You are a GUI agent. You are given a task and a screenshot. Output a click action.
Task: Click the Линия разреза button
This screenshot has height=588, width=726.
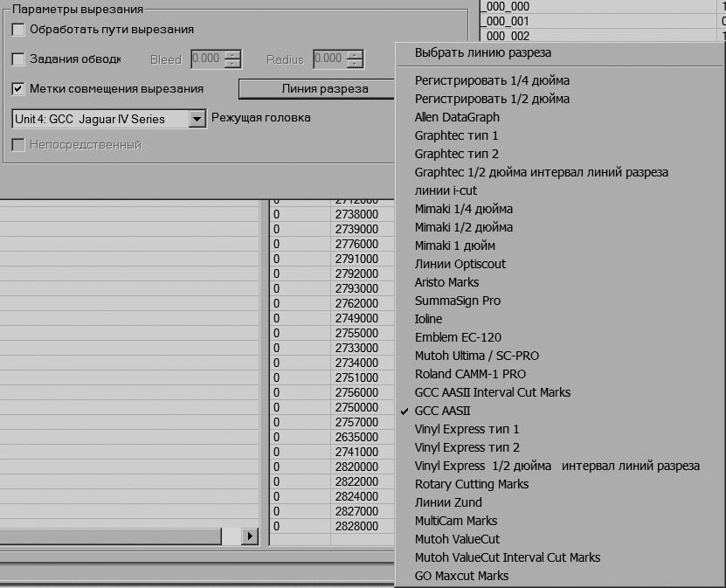coord(317,89)
